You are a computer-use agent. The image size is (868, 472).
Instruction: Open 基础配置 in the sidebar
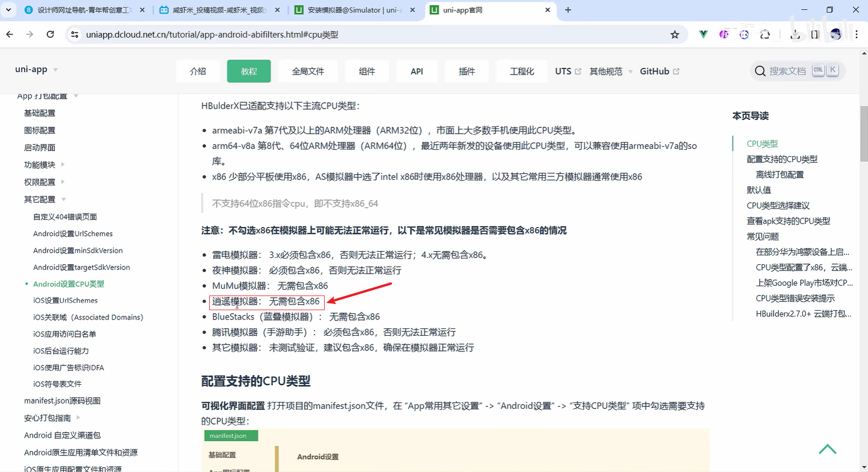click(40, 113)
